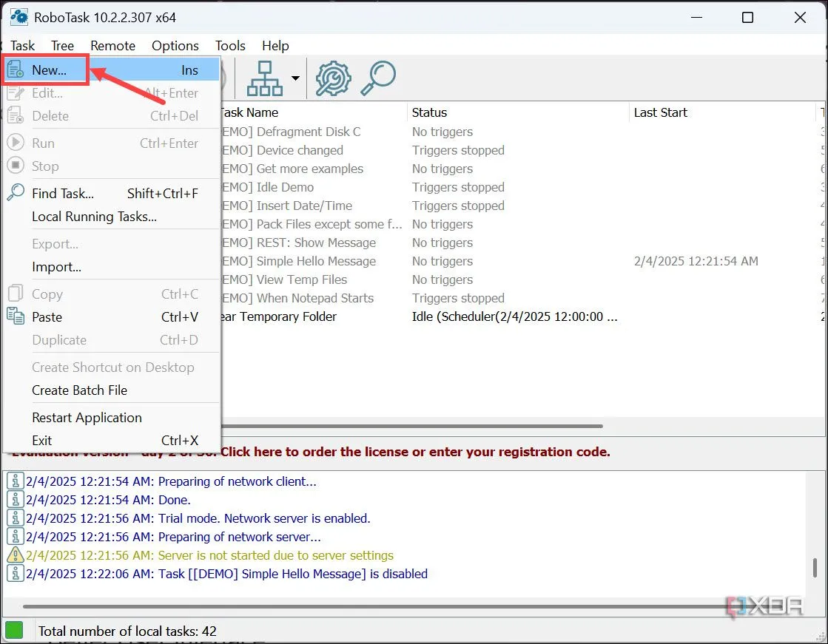Click the Paste clipboard icon in menu

point(16,316)
